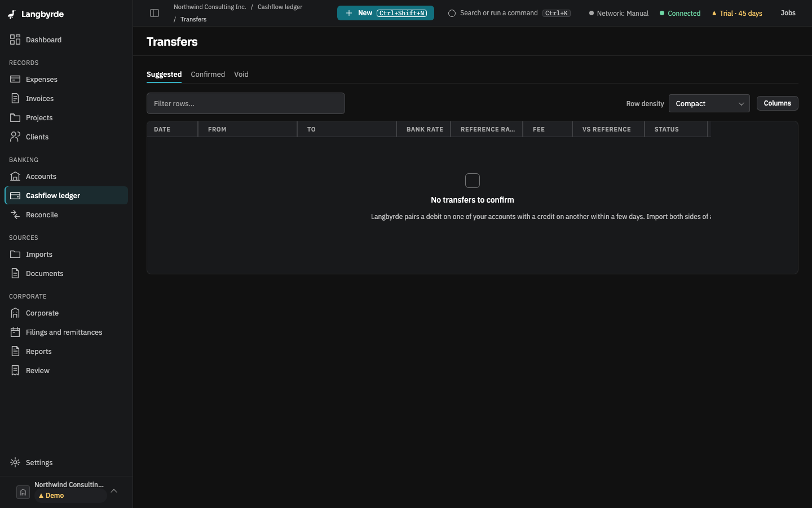Switch to the Void tab
This screenshot has width=812, height=508.
pyautogui.click(x=241, y=75)
